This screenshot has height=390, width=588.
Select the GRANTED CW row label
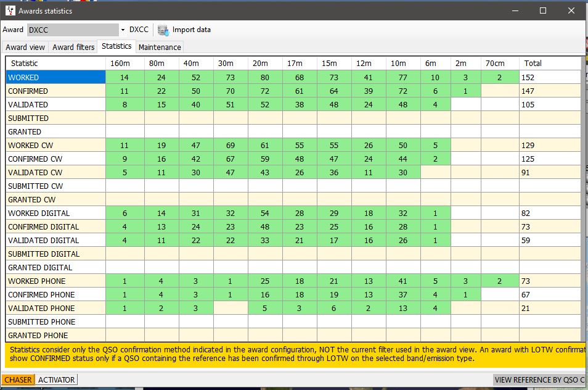56,200
